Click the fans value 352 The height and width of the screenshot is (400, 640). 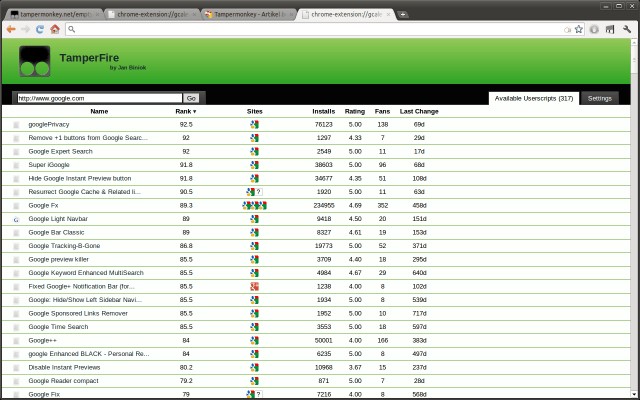click(382, 205)
